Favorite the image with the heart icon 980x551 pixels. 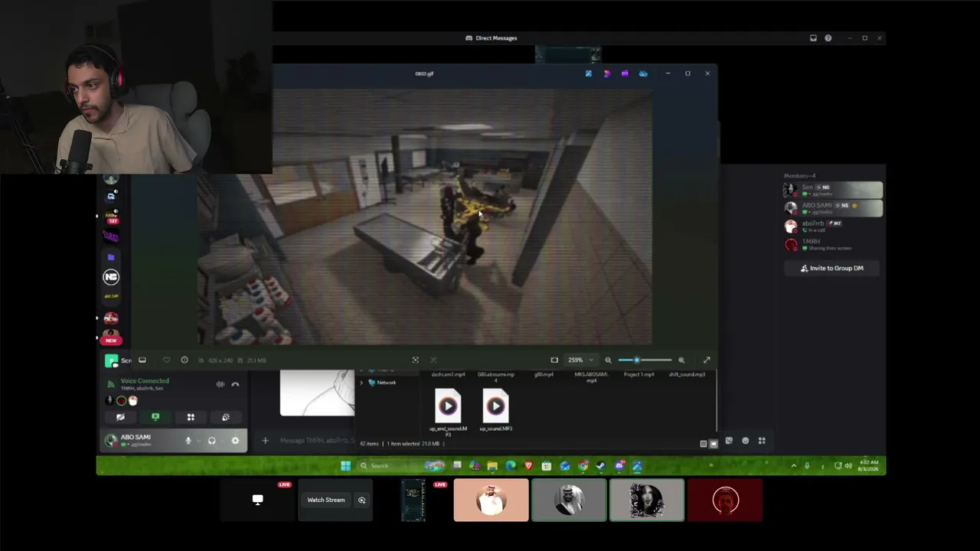166,360
